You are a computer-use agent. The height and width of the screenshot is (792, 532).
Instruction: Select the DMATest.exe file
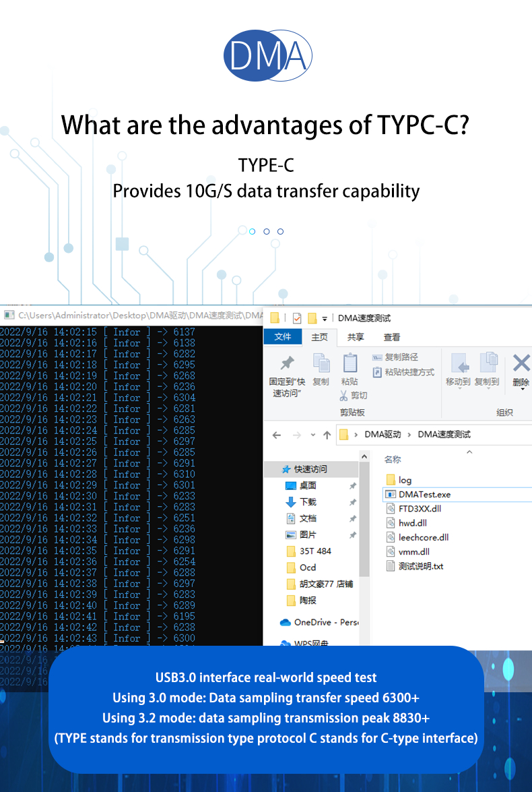(x=424, y=494)
